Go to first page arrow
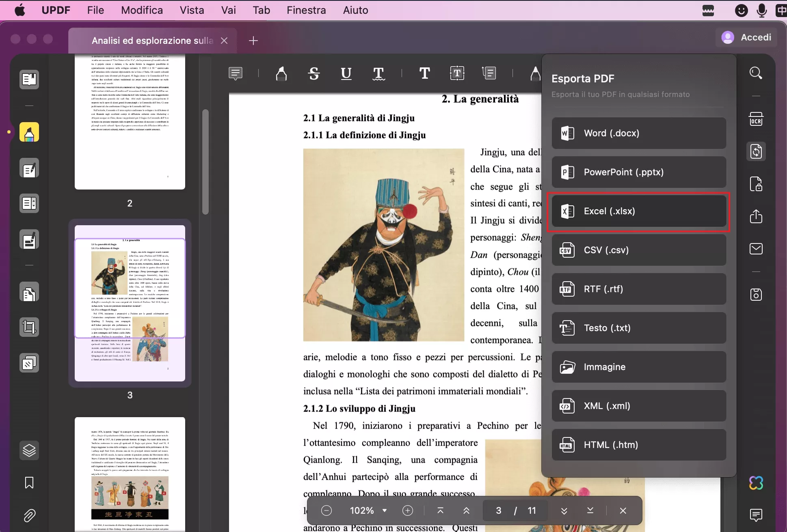The width and height of the screenshot is (787, 532). (440, 510)
